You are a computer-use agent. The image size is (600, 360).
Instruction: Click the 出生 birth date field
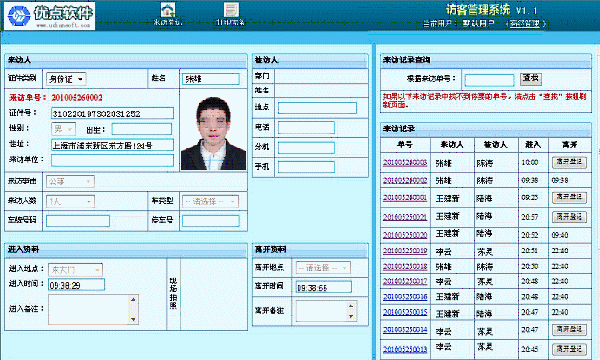click(142, 129)
